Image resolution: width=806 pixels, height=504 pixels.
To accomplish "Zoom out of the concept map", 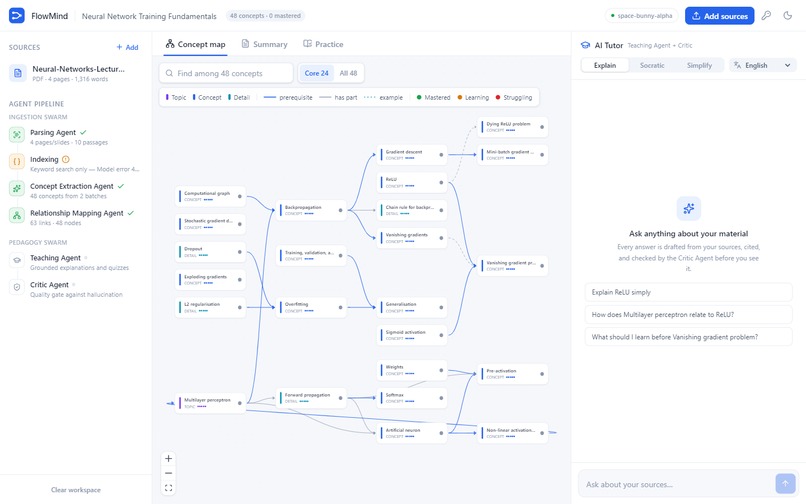I will click(x=168, y=473).
